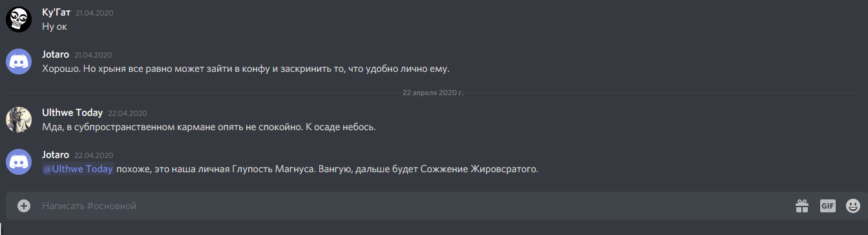Click the timestamp 21.04.2020 next to Ку'Гат
868x235 pixels.
(x=94, y=13)
